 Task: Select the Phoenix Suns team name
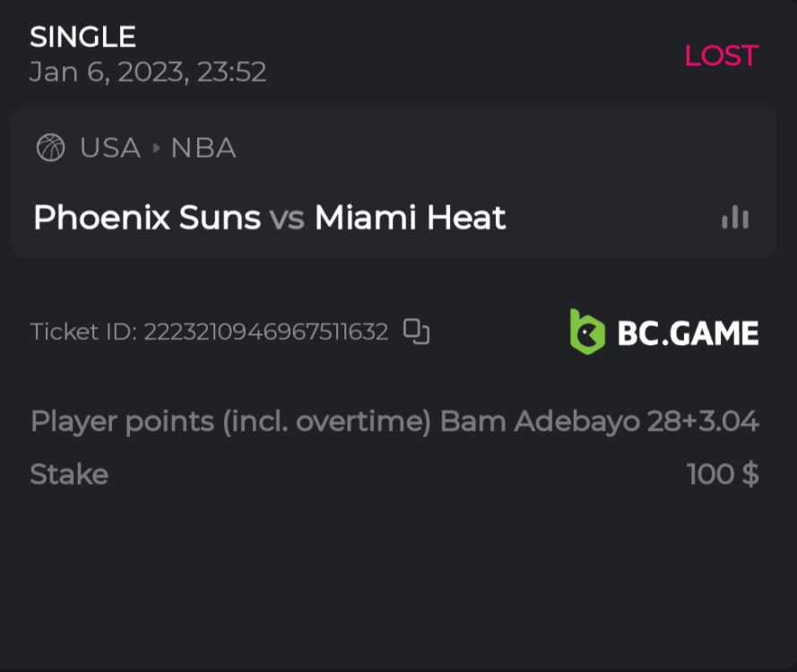coord(147,218)
